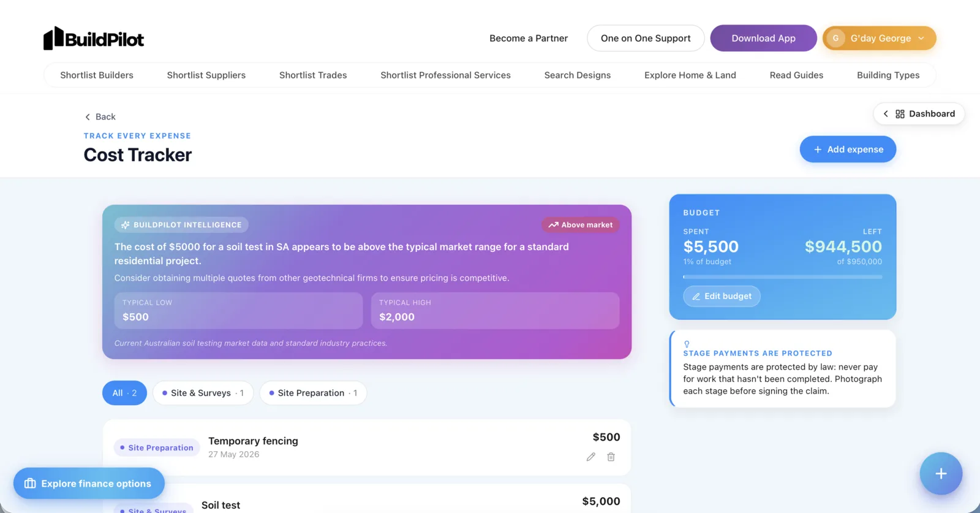Click the 27 May 2026 date
Screen dimensions: 980x513
click(x=233, y=454)
